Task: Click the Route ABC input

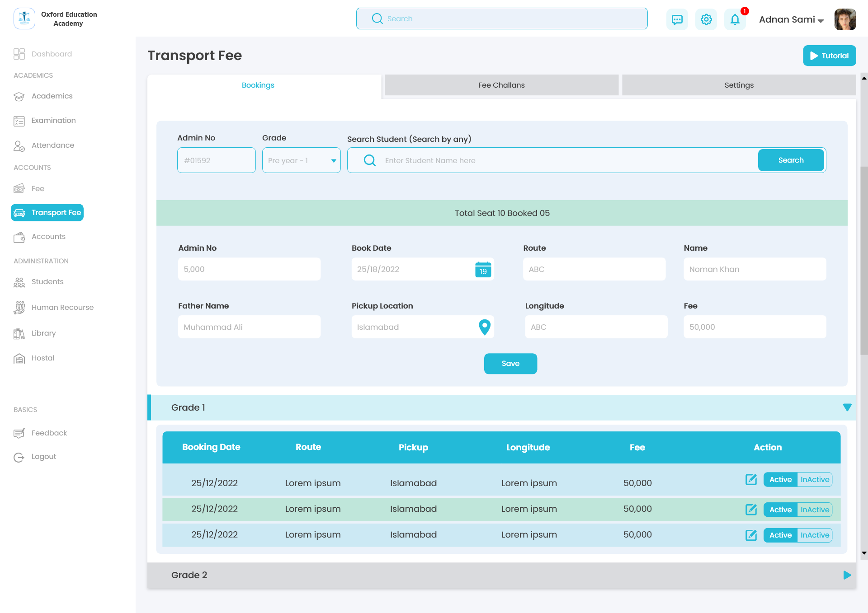Action: point(594,269)
